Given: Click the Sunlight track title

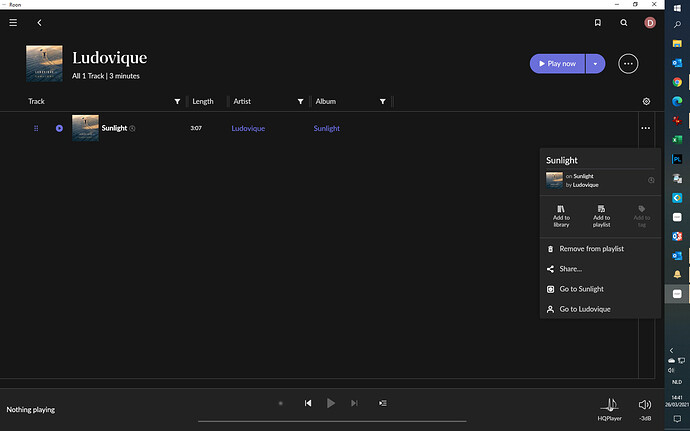Looking at the screenshot, I should [x=114, y=128].
